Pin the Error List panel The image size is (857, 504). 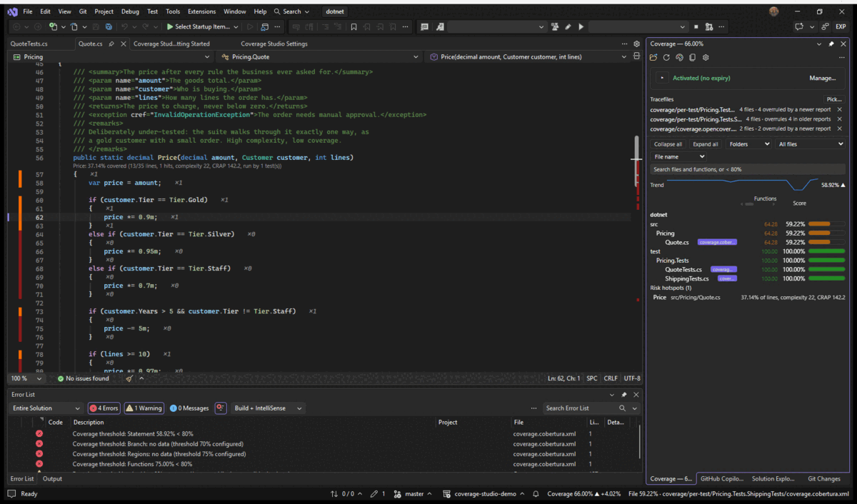623,394
